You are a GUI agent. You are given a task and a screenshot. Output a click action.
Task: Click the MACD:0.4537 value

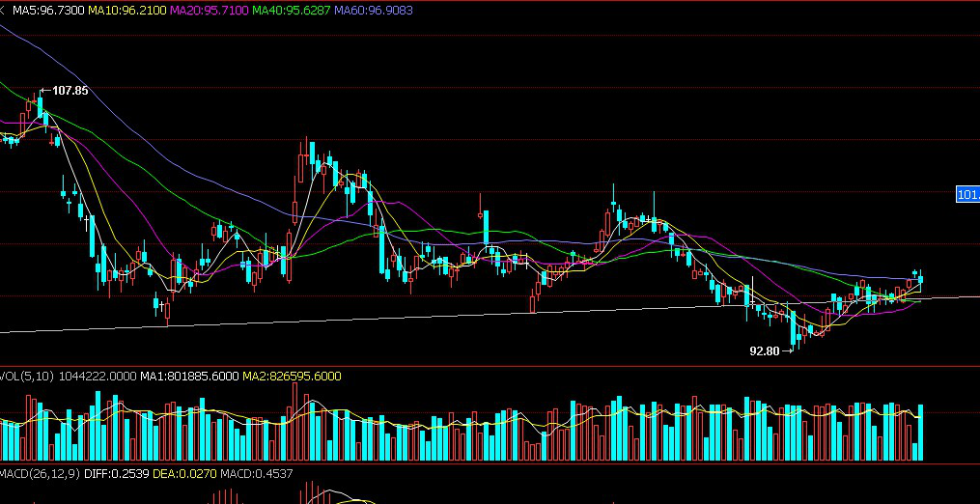[256, 473]
